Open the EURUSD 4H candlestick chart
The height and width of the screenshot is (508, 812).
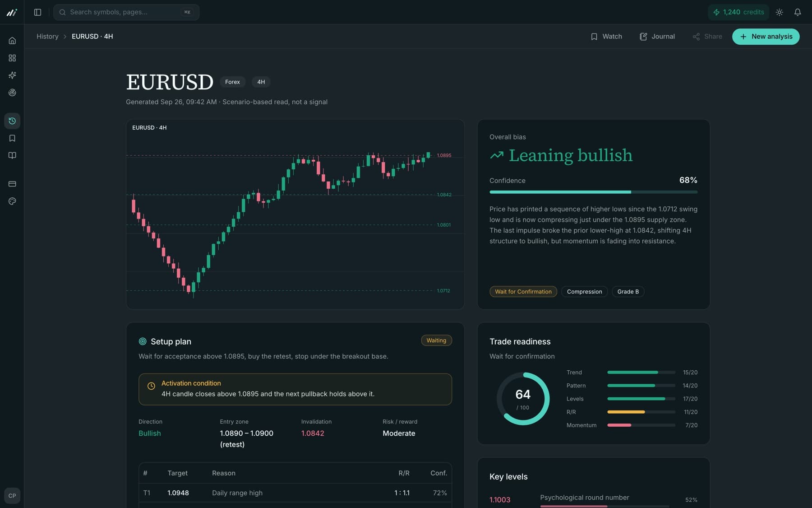coord(295,214)
